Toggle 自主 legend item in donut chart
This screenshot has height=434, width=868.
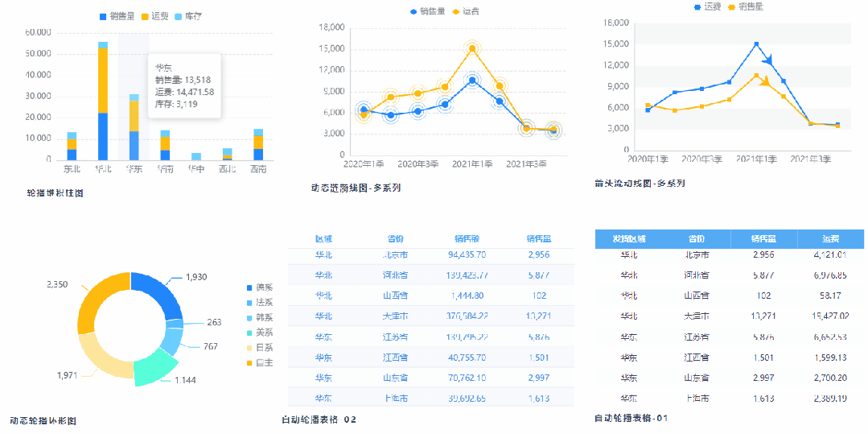point(260,362)
